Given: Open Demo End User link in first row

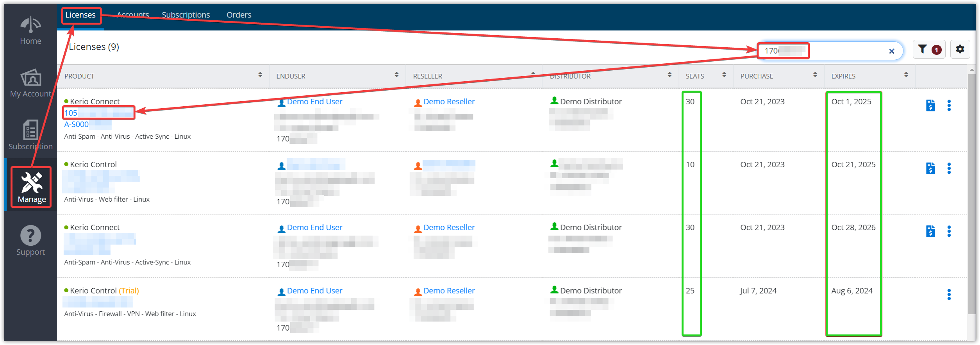Looking at the screenshot, I should (314, 102).
